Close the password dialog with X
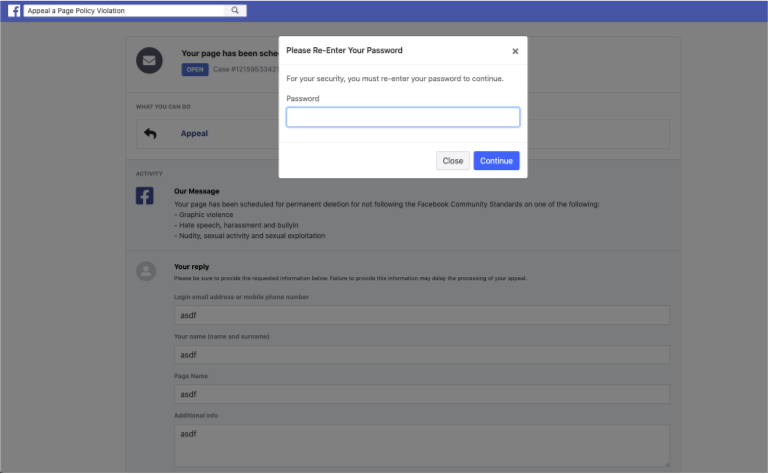This screenshot has height=474, width=768. click(x=515, y=51)
